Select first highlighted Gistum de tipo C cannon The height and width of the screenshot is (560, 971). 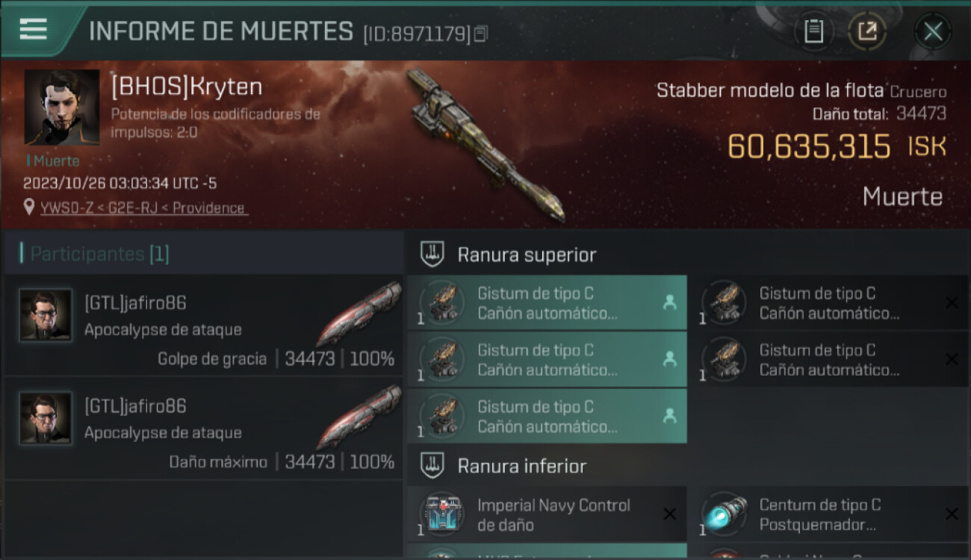pos(547,302)
